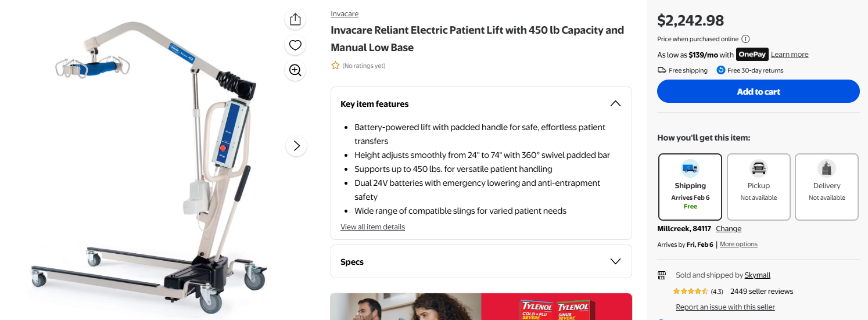Show next product image with arrow

pos(296,146)
